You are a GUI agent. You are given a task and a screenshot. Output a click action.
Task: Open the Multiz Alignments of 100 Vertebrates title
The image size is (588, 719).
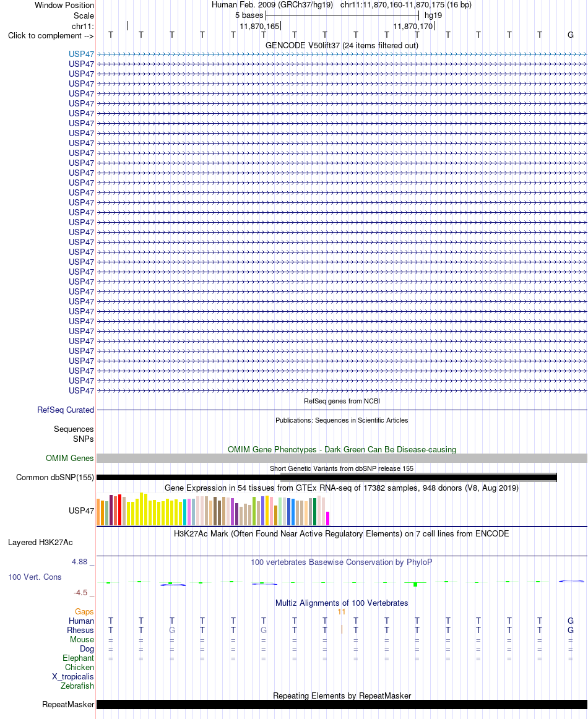[342, 603]
